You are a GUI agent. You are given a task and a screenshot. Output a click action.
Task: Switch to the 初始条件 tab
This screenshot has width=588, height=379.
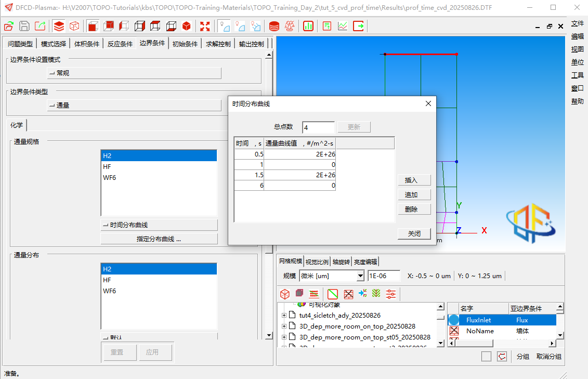(185, 44)
